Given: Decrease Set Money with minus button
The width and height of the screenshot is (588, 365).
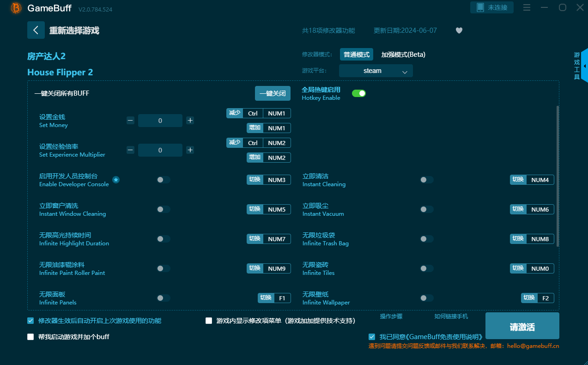Looking at the screenshot, I should pos(130,121).
